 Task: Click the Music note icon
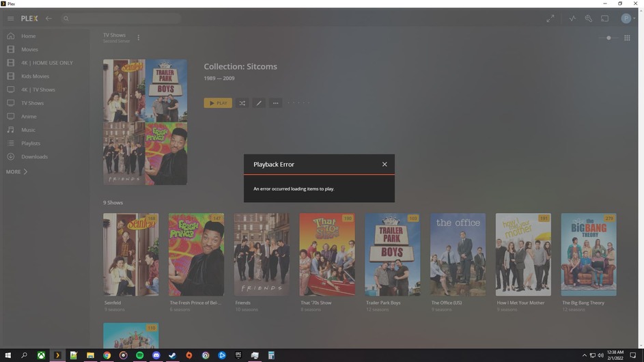pyautogui.click(x=11, y=130)
